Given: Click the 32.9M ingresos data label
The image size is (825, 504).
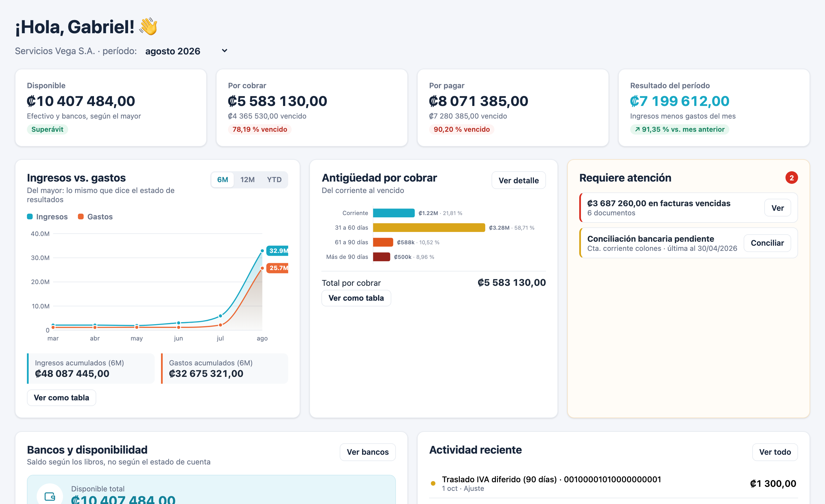Looking at the screenshot, I should (x=277, y=251).
